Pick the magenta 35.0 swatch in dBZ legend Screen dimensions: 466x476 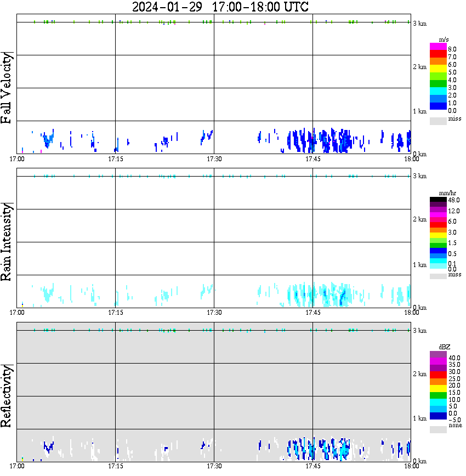click(x=438, y=361)
